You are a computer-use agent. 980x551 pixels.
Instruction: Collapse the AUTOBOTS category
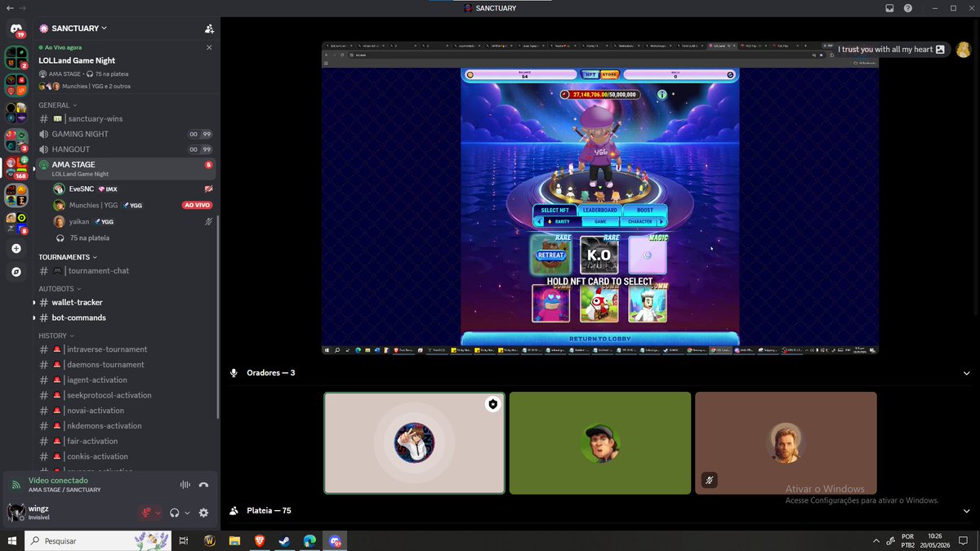pyautogui.click(x=60, y=288)
